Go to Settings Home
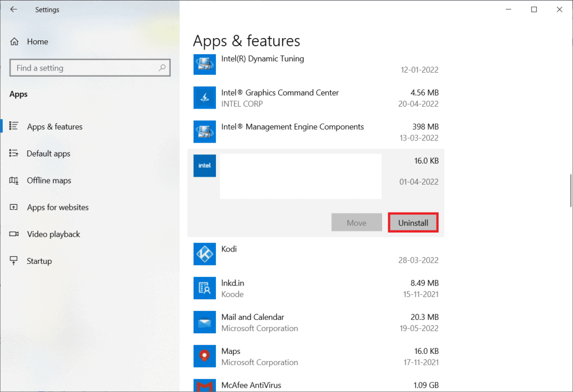The image size is (573, 392). [x=37, y=41]
